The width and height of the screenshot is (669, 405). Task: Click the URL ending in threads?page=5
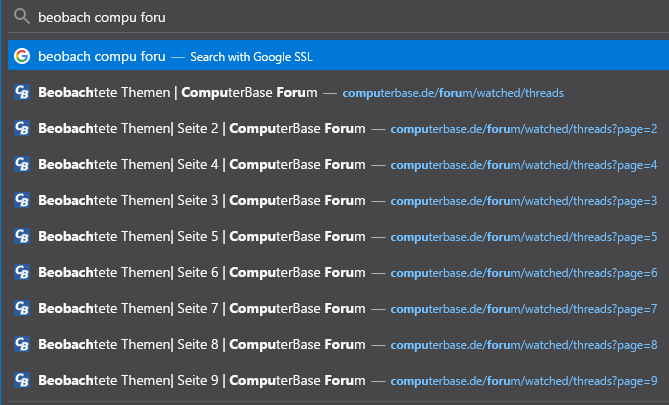coord(524,237)
